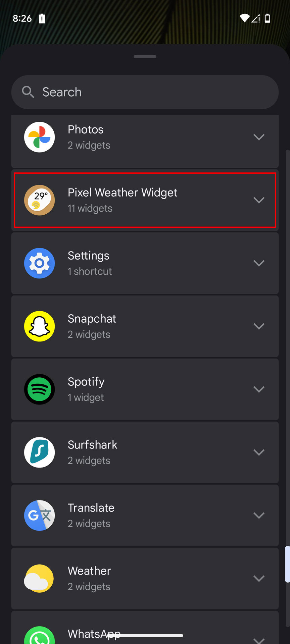Click the scrollbar thumb on the right edge

click(287, 564)
